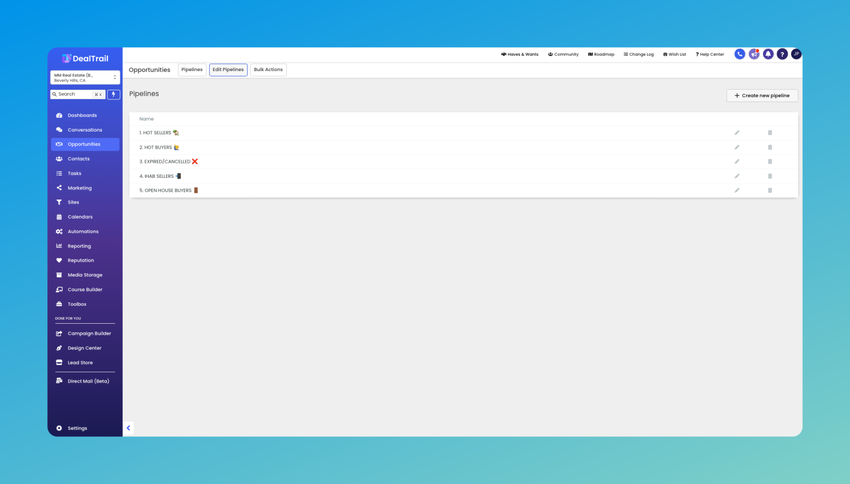This screenshot has width=850, height=484.
Task: Open the Roadmap link
Action: click(601, 54)
